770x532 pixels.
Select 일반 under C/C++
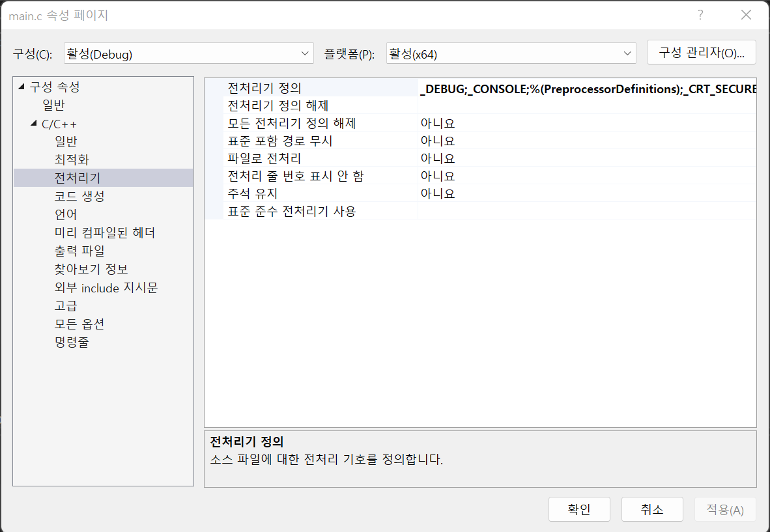(x=66, y=141)
